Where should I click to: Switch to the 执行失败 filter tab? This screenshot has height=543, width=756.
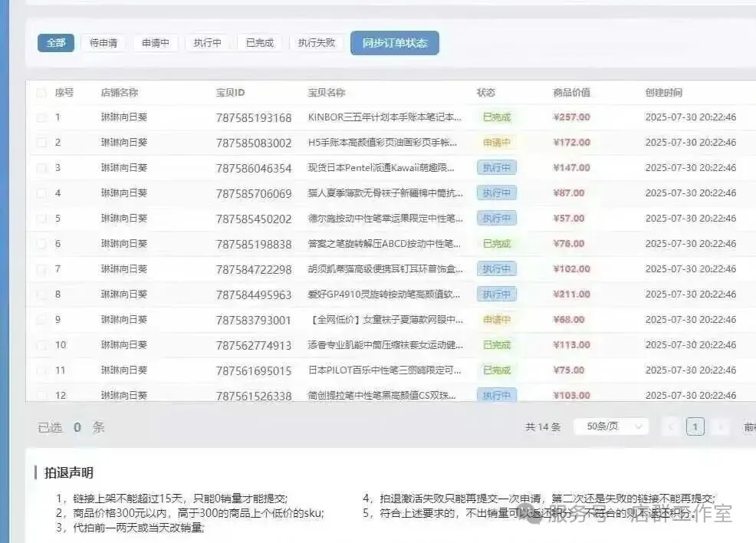point(317,43)
